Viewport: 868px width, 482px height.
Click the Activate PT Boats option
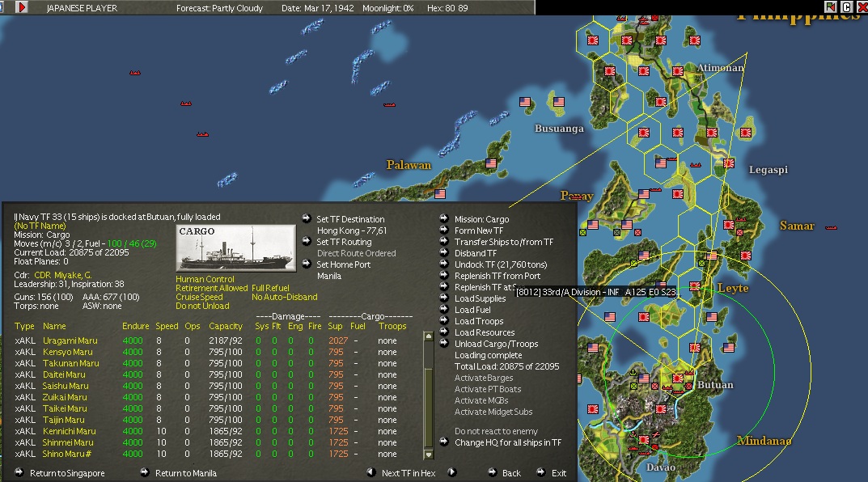tap(488, 389)
